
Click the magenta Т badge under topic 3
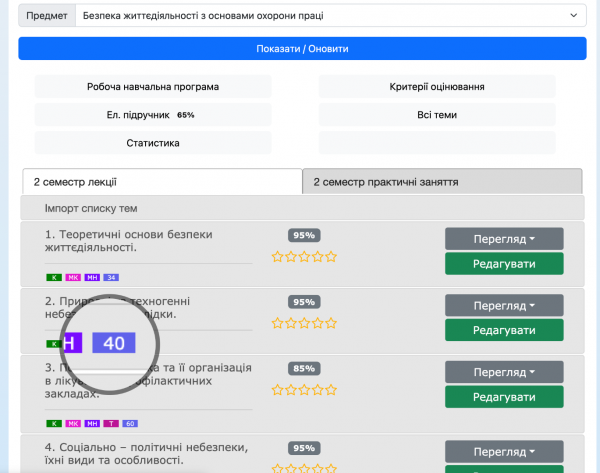click(111, 424)
